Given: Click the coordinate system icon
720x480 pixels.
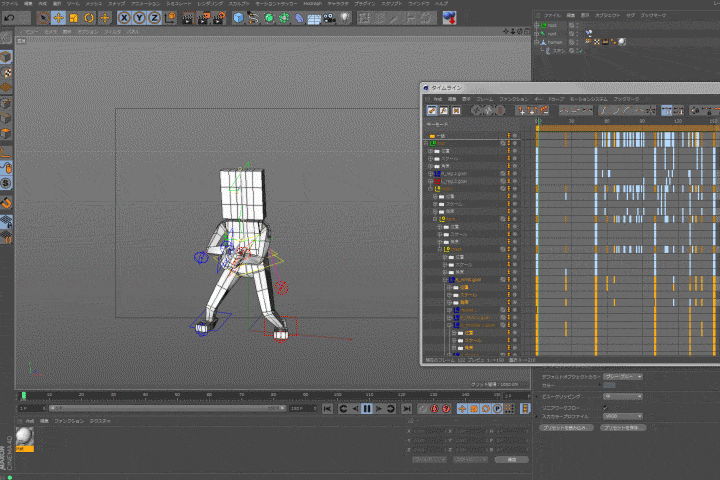Looking at the screenshot, I should (x=170, y=18).
